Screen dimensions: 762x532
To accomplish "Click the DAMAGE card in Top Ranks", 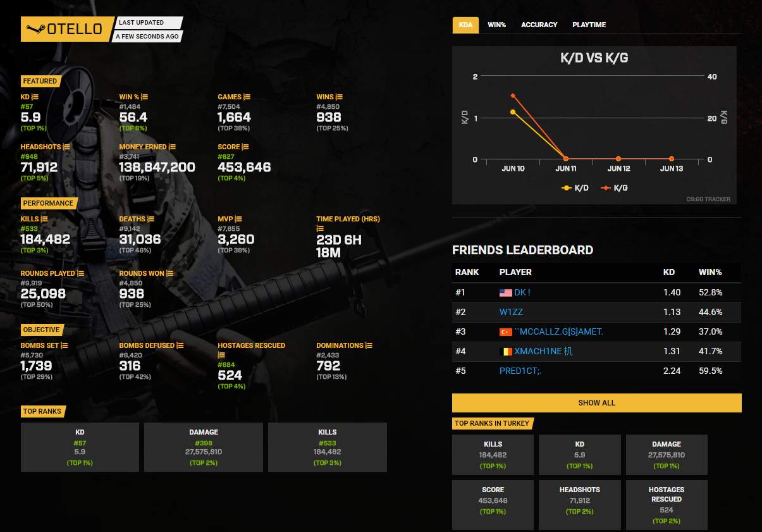I will coord(204,447).
